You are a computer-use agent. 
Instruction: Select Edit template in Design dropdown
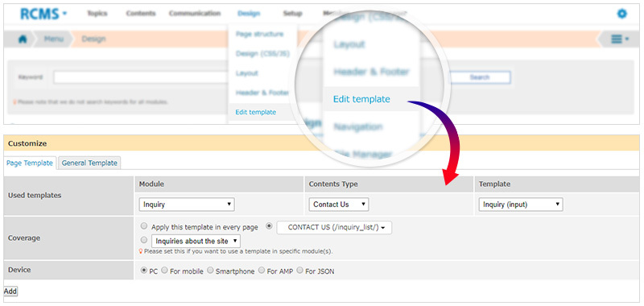[256, 112]
